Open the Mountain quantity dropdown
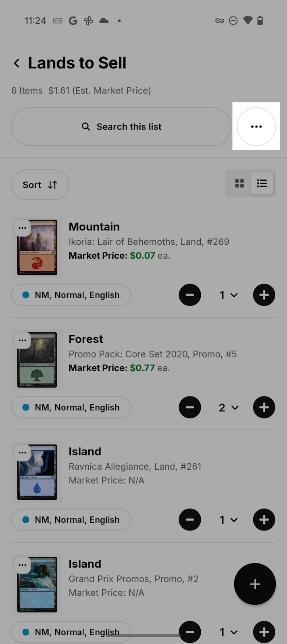Image resolution: width=287 pixels, height=644 pixels. (228, 295)
